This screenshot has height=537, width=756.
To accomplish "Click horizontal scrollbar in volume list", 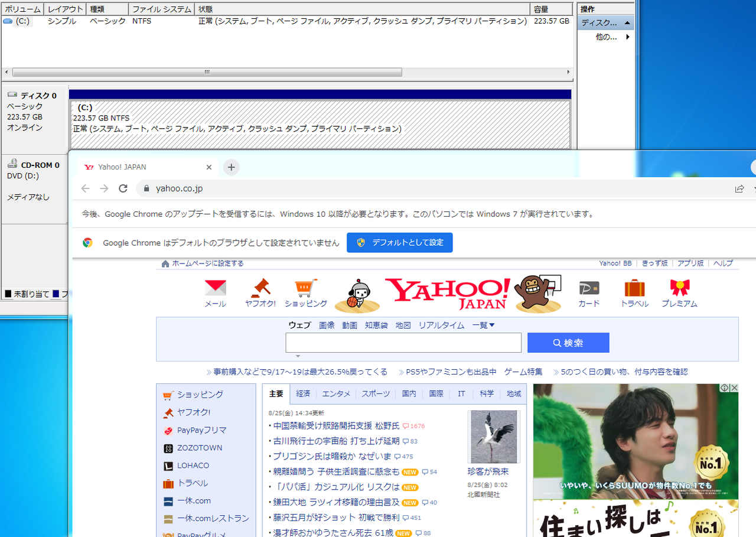I will point(207,72).
